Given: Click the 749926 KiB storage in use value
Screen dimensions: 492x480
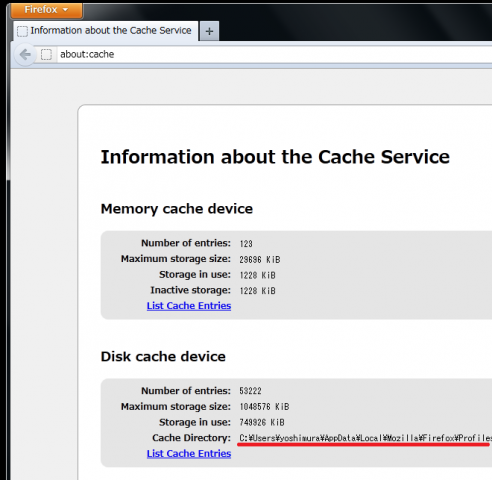Looking at the screenshot, I should point(262,422).
